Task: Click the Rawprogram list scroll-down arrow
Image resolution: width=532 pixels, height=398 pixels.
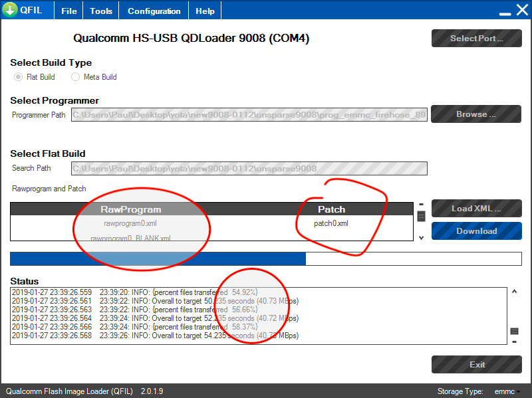Action: [421, 238]
